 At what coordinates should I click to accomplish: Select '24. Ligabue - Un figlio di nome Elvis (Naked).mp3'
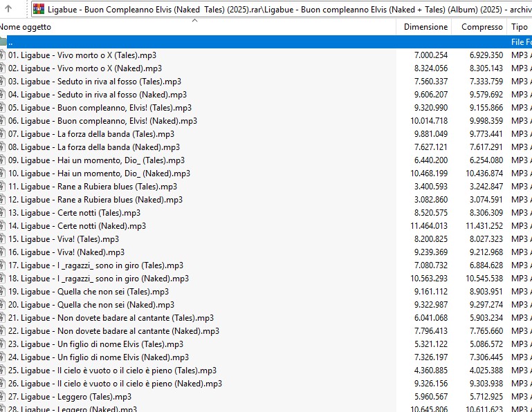click(98, 357)
